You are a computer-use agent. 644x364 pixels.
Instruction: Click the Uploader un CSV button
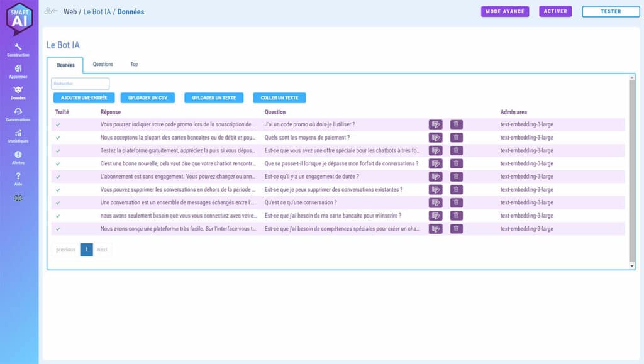[x=148, y=98]
